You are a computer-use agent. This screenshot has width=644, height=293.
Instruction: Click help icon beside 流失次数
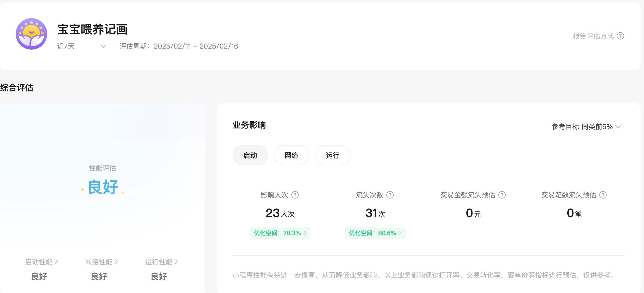(390, 195)
